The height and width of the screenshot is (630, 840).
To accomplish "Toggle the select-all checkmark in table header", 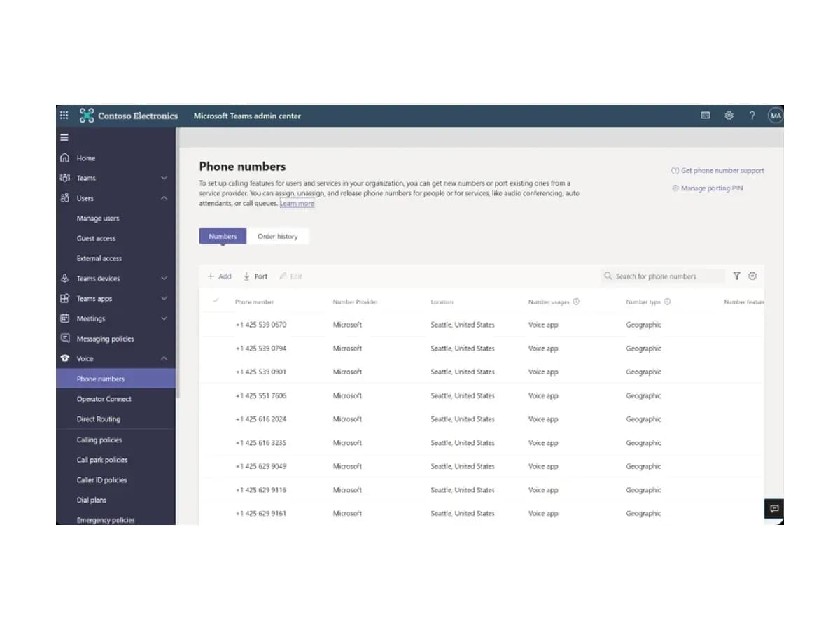I will coord(216,300).
